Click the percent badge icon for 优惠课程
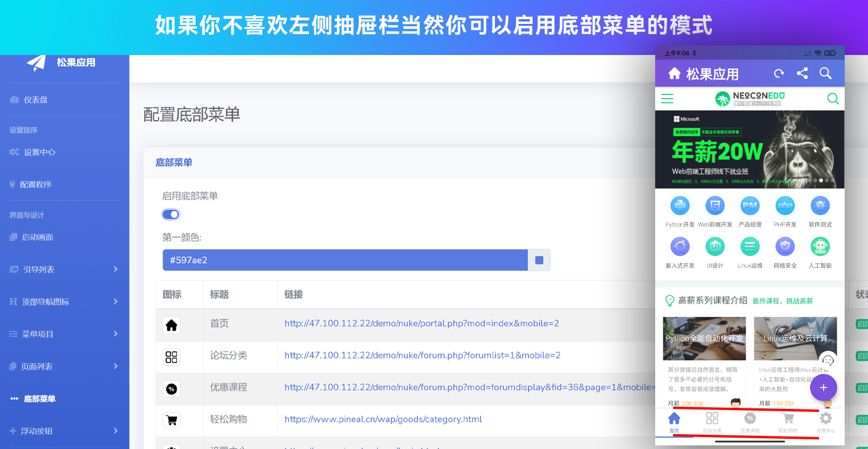Screen dimensions: 868x449 [172, 389]
